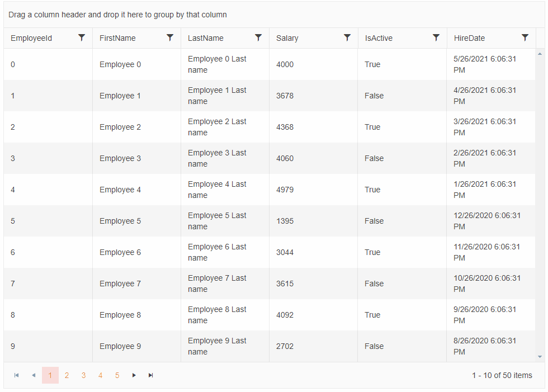Open the Salary column filter icon
This screenshot has height=392, width=548.
point(347,37)
